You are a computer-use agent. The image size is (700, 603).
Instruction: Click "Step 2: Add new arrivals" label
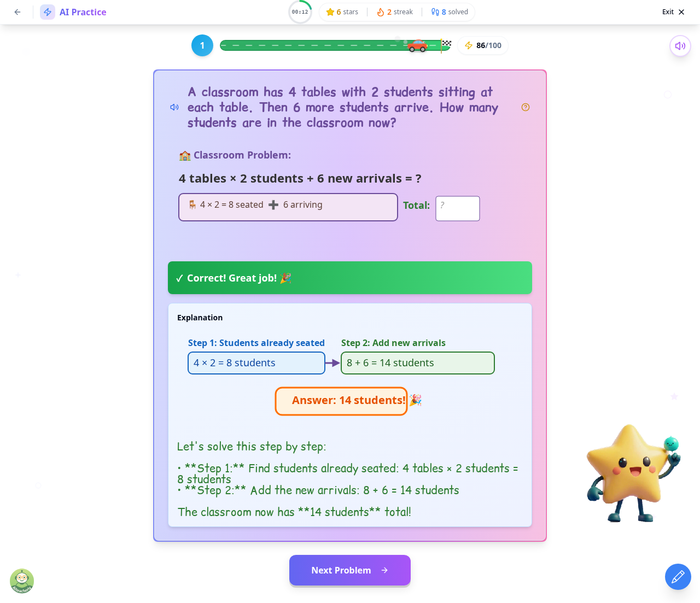tap(393, 343)
